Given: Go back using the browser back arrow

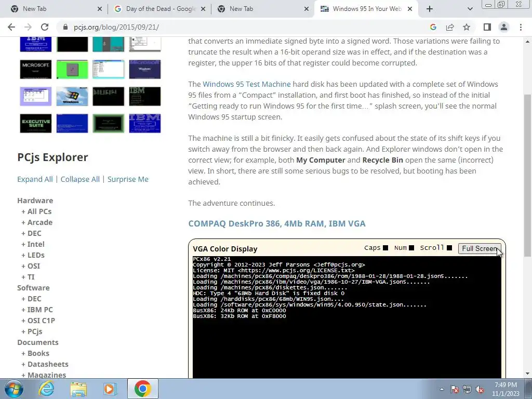Looking at the screenshot, I should [11, 27].
